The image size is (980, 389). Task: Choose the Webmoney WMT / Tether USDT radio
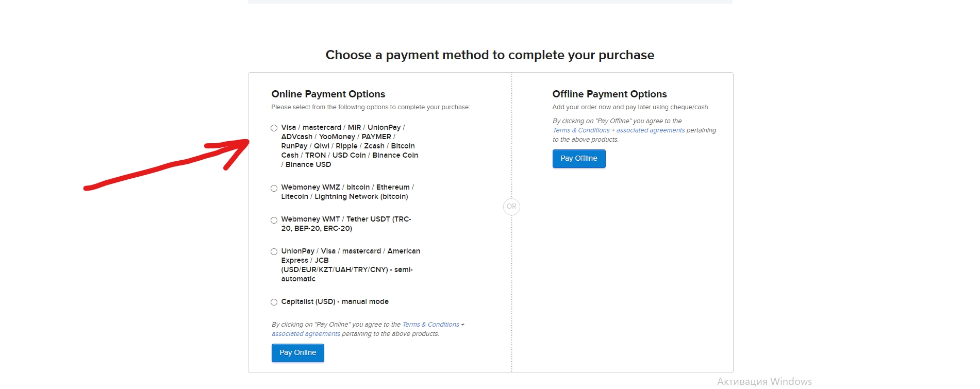[x=274, y=220]
